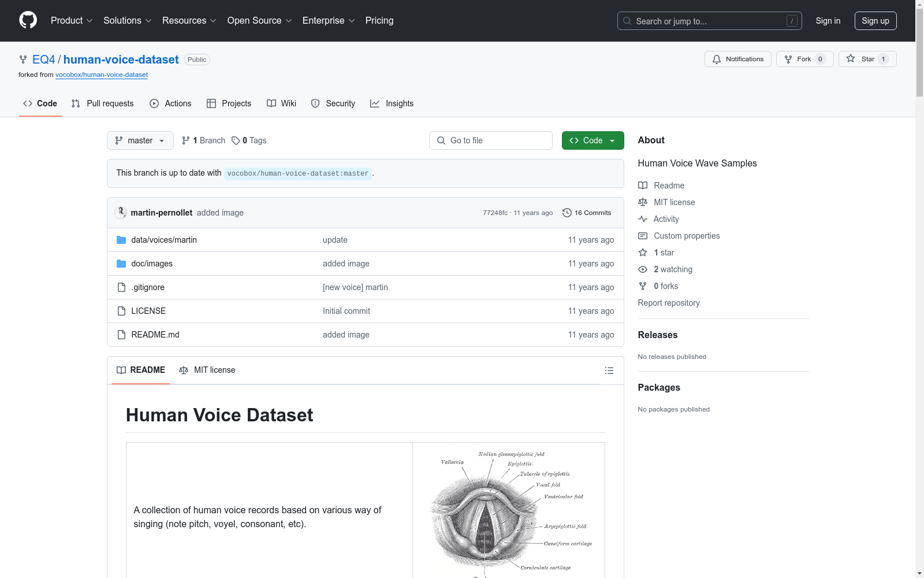Focus the Search or jump to field
Screen dimensions: 924x578
pyautogui.click(x=710, y=21)
